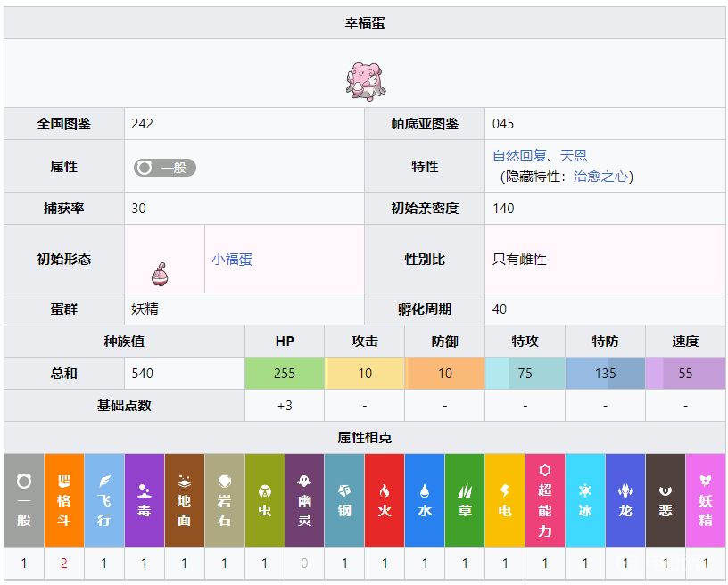Click the 初始形态 label

[x=64, y=259]
